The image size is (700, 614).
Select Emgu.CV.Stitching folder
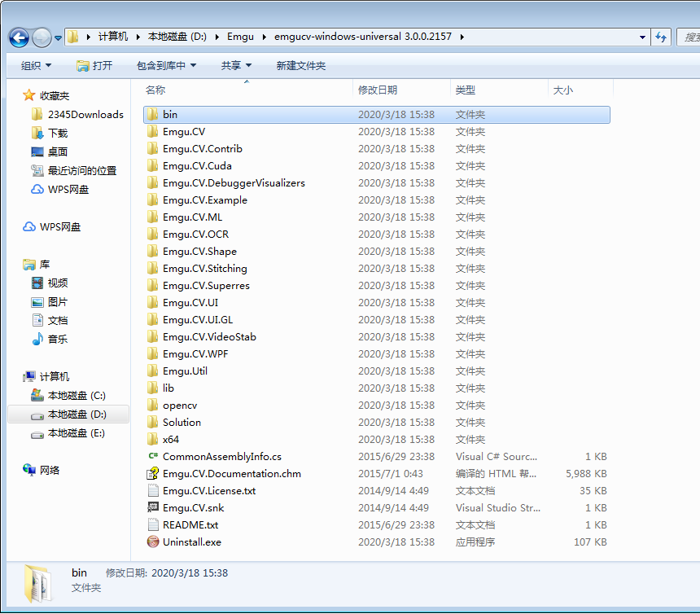(205, 269)
